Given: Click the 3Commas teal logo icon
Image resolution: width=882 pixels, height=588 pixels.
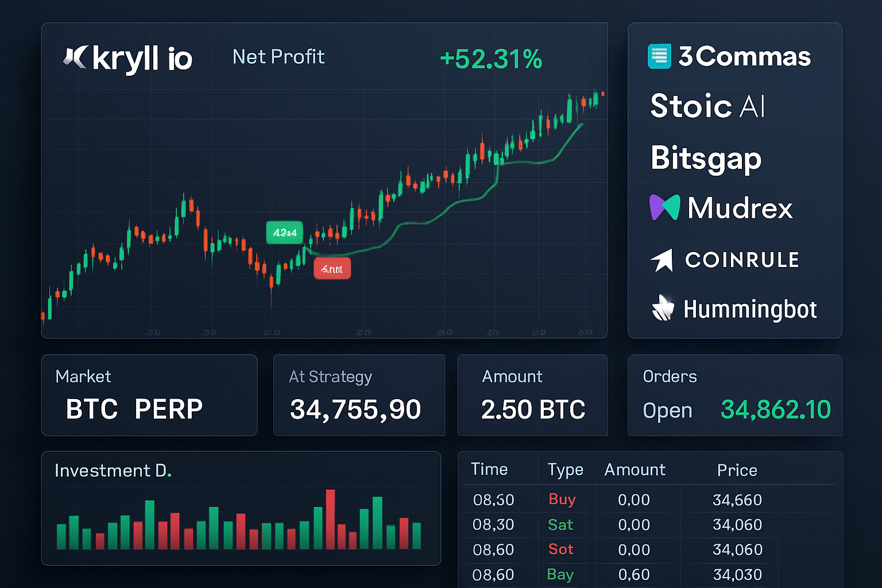Looking at the screenshot, I should [659, 56].
